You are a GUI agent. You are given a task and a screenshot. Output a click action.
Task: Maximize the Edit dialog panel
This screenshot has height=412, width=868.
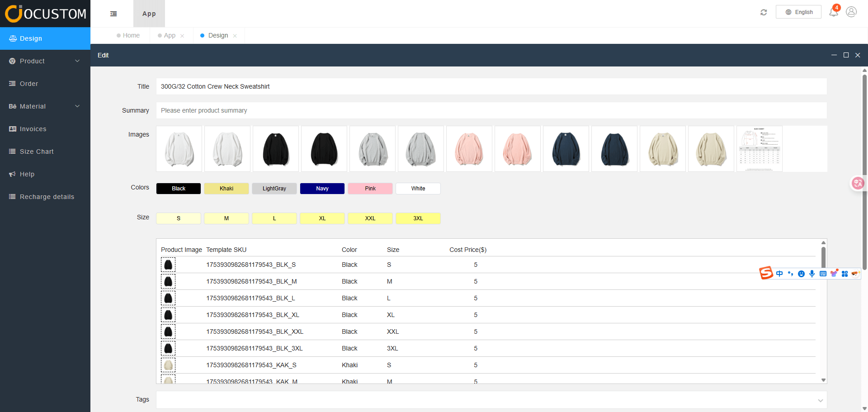846,55
